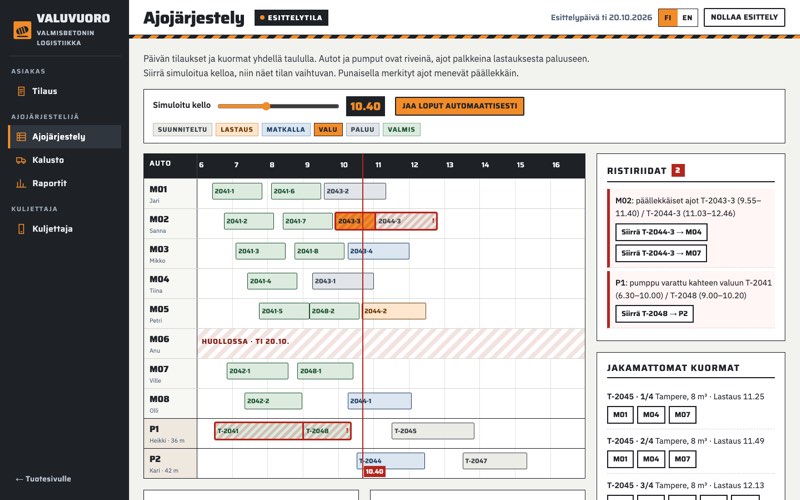This screenshot has width=800, height=500.
Task: Open the Tilaus menu item
Action: pos(65,91)
